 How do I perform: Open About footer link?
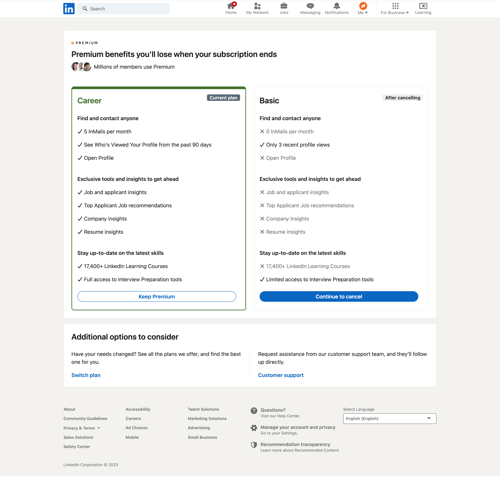69,409
